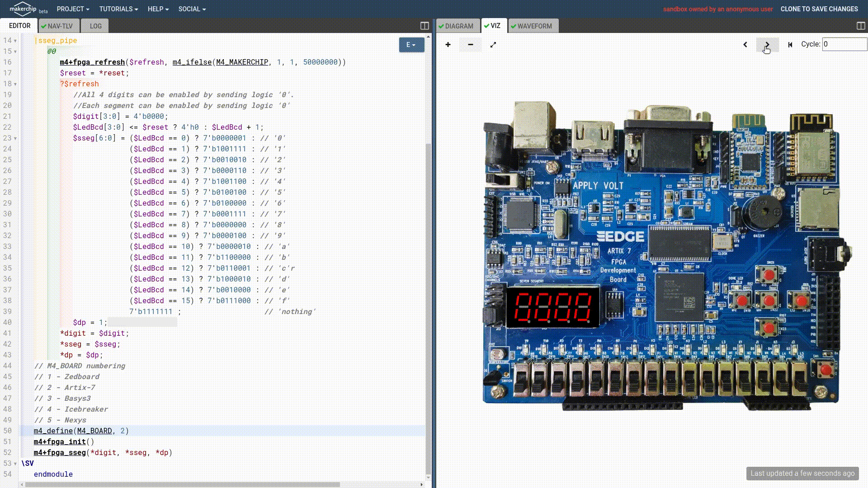This screenshot has width=868, height=488.
Task: Click CLONE TO SAVE CHANGES
Action: point(819,9)
